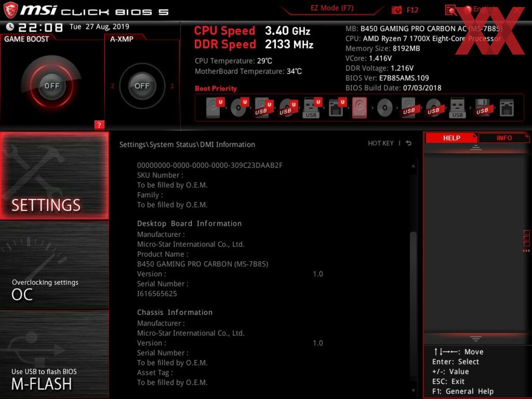The width and height of the screenshot is (532, 399).
Task: Open the OC overclocking settings tile
Action: tap(54, 265)
